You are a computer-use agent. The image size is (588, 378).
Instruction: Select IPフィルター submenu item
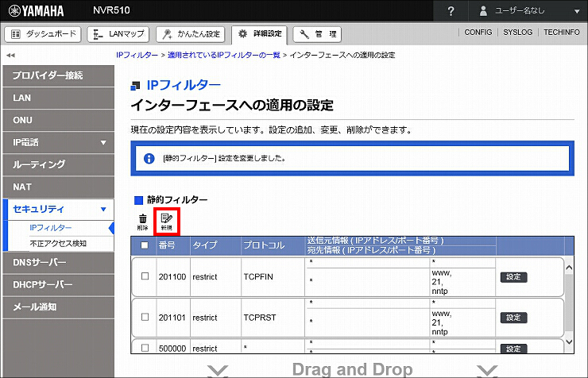pos(51,228)
